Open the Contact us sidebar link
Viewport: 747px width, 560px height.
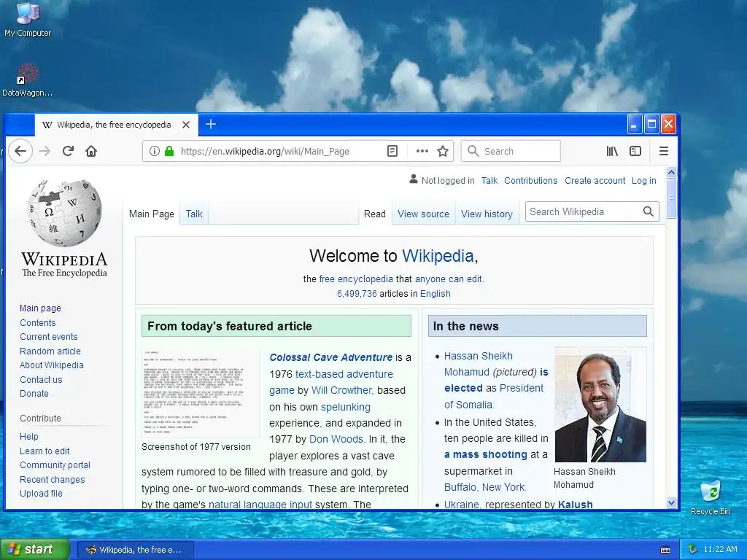tap(41, 379)
